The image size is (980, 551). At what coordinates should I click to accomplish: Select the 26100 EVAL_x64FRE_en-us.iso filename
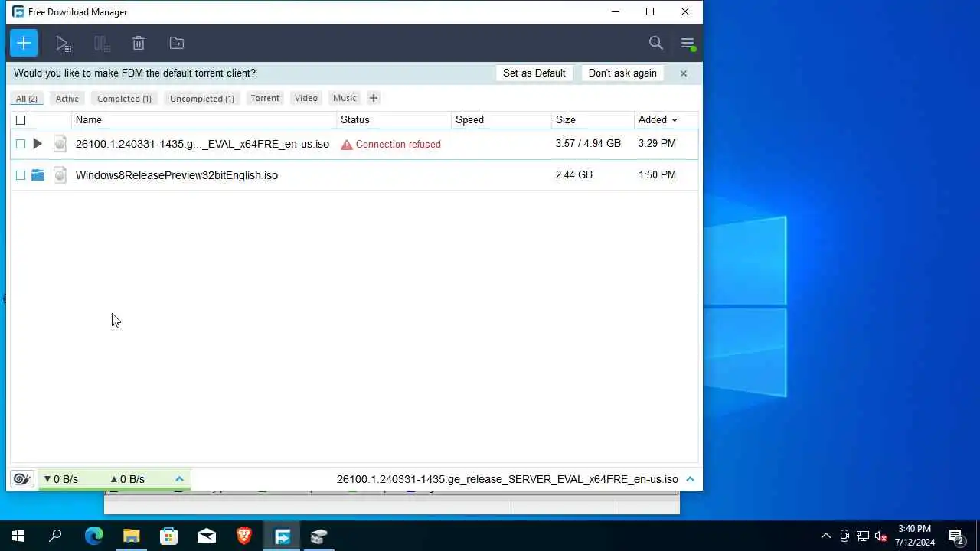(202, 144)
